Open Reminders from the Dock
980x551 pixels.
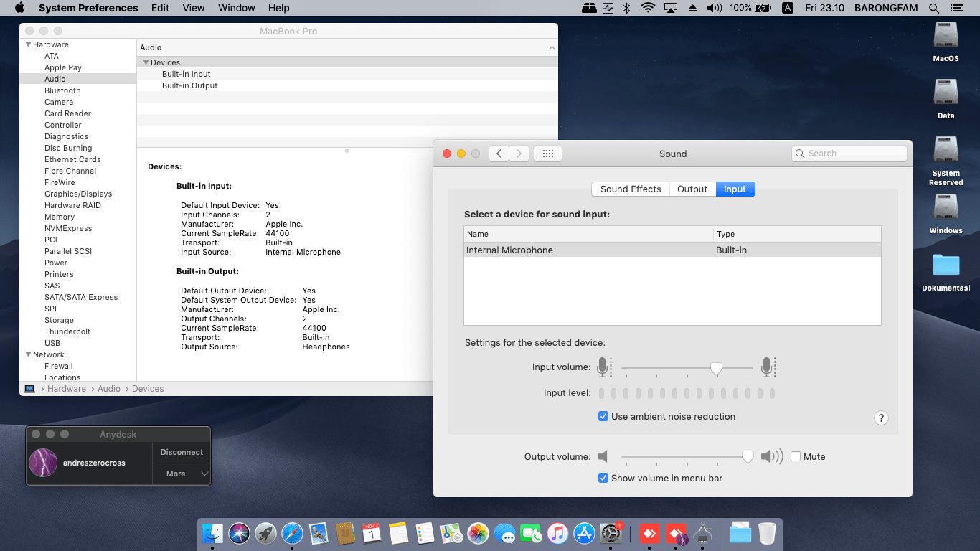[x=425, y=534]
